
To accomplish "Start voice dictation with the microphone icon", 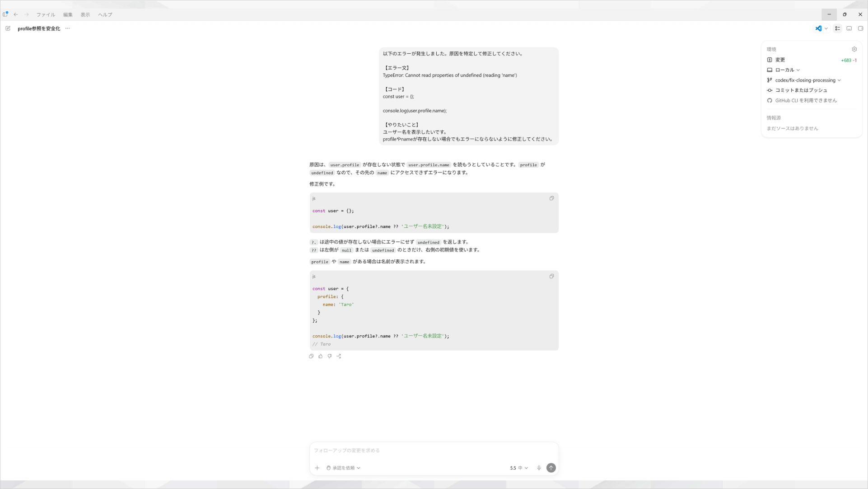I will pos(539,468).
